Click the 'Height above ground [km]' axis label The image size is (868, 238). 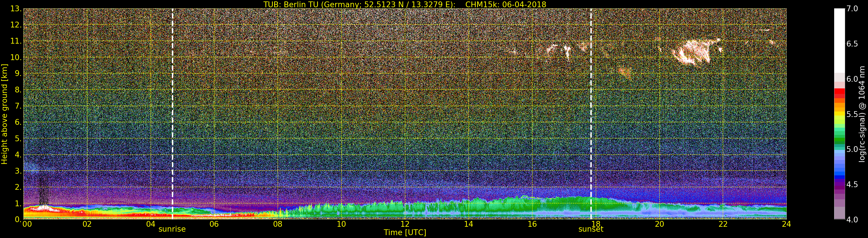coord(4,114)
